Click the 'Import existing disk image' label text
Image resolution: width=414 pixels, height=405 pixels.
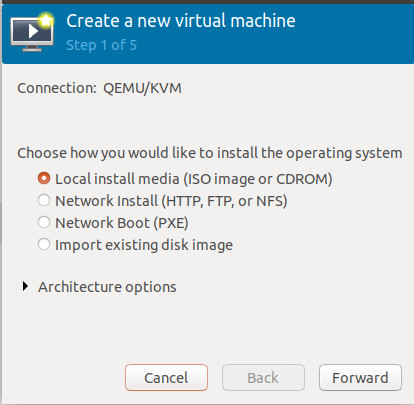coord(144,245)
